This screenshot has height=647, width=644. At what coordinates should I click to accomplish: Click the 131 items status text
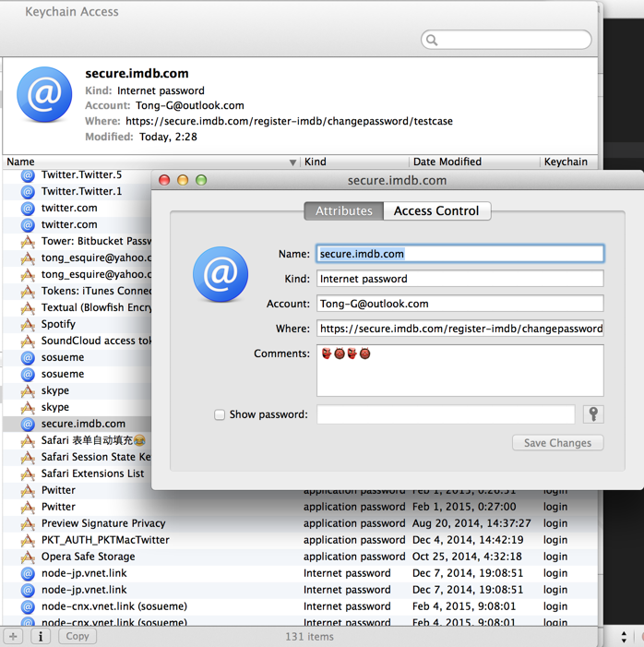click(309, 637)
